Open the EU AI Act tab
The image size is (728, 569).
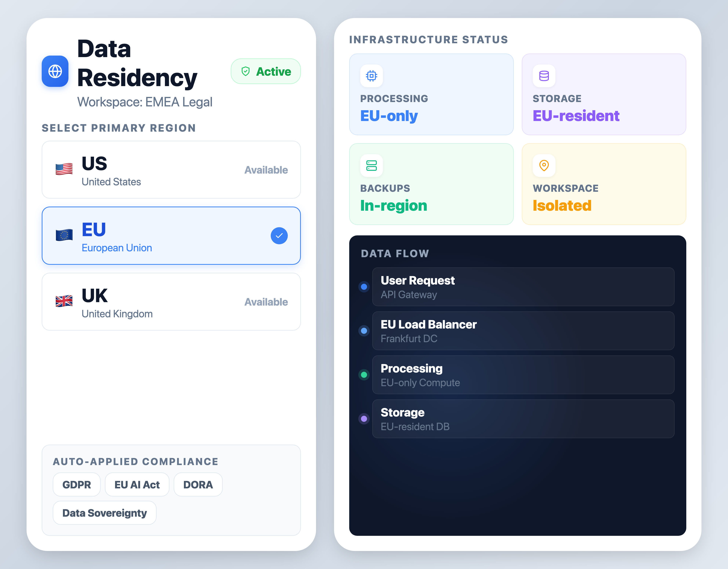click(x=137, y=484)
